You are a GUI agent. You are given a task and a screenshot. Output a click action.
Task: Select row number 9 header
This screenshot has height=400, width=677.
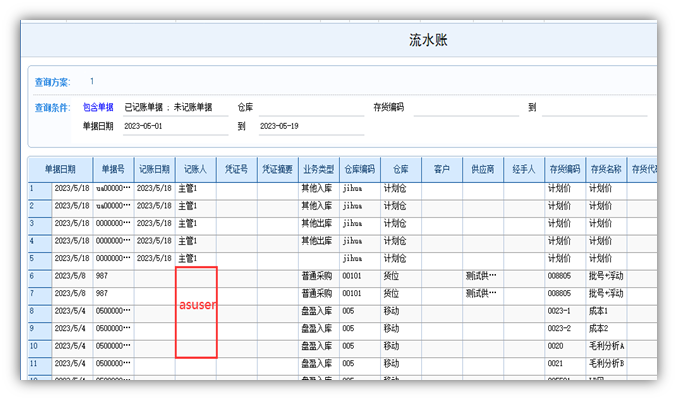pyautogui.click(x=40, y=330)
